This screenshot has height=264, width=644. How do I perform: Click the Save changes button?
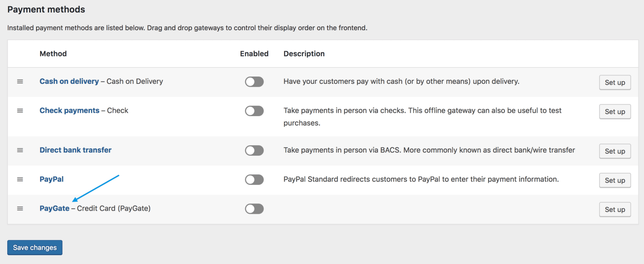pyautogui.click(x=34, y=247)
